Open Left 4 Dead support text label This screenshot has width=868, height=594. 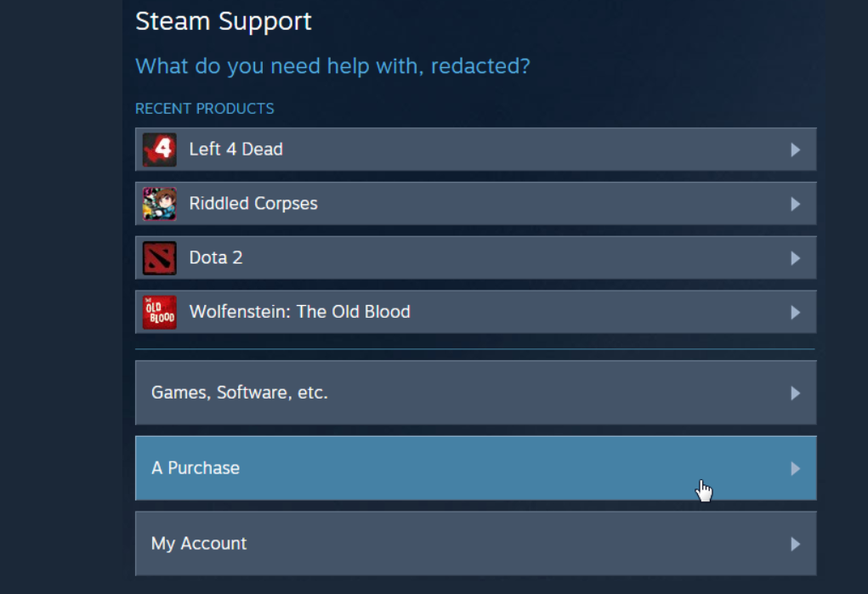click(x=235, y=149)
